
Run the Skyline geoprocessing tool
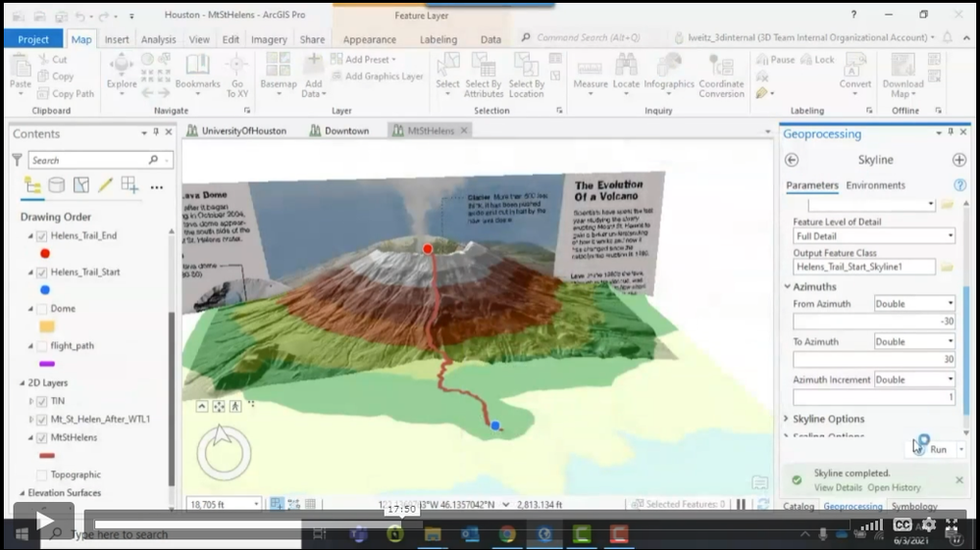pos(938,449)
